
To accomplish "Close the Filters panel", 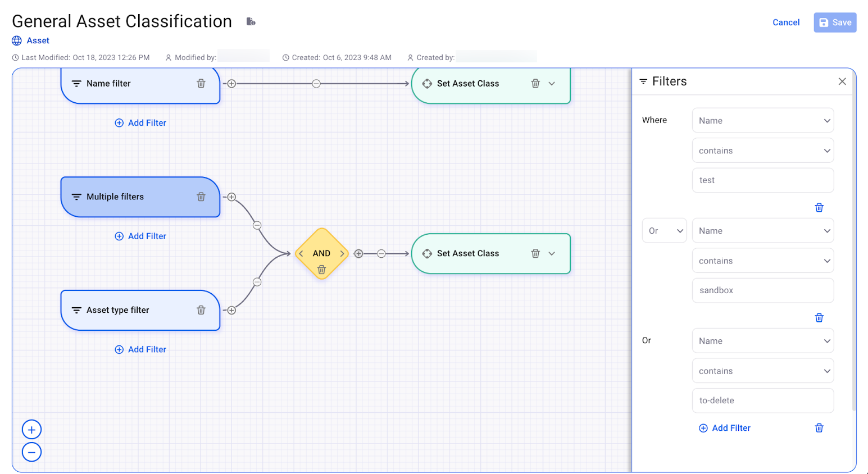I will coord(842,81).
